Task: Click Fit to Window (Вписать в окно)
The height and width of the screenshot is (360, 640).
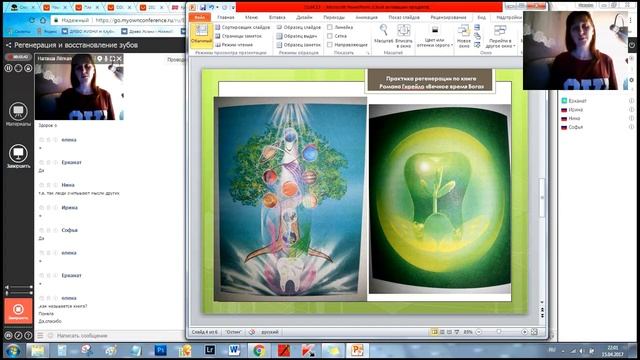Action: pyautogui.click(x=404, y=36)
